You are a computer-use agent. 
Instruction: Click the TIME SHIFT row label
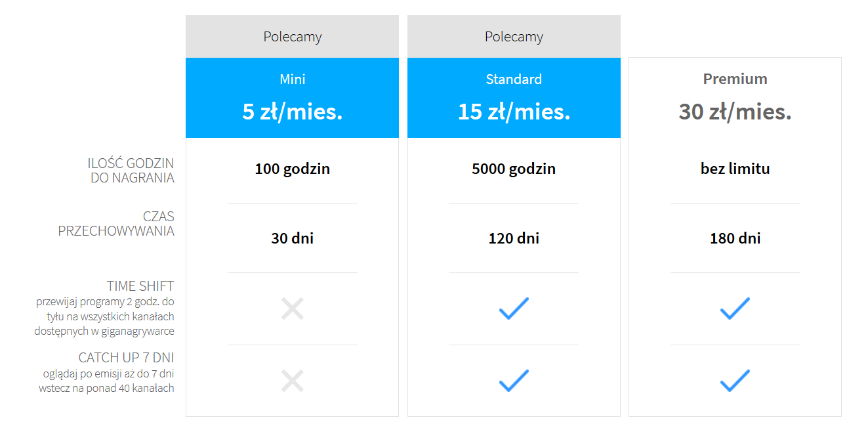click(x=140, y=286)
